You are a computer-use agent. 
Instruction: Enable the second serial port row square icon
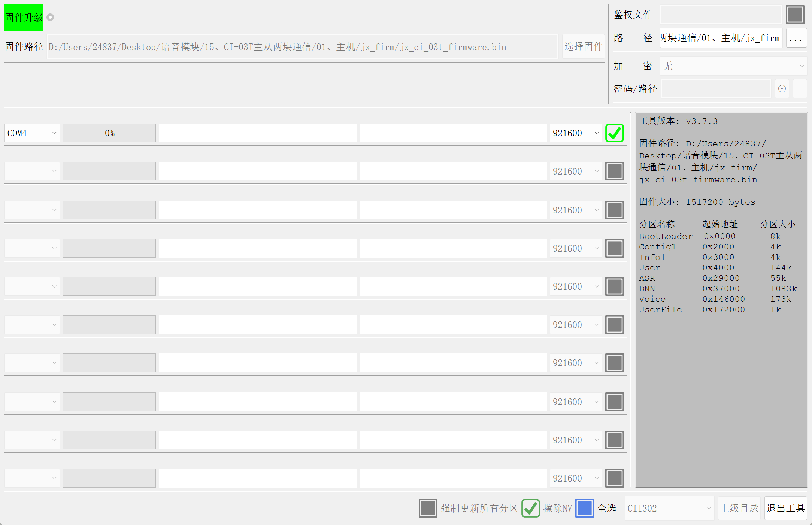coord(614,171)
